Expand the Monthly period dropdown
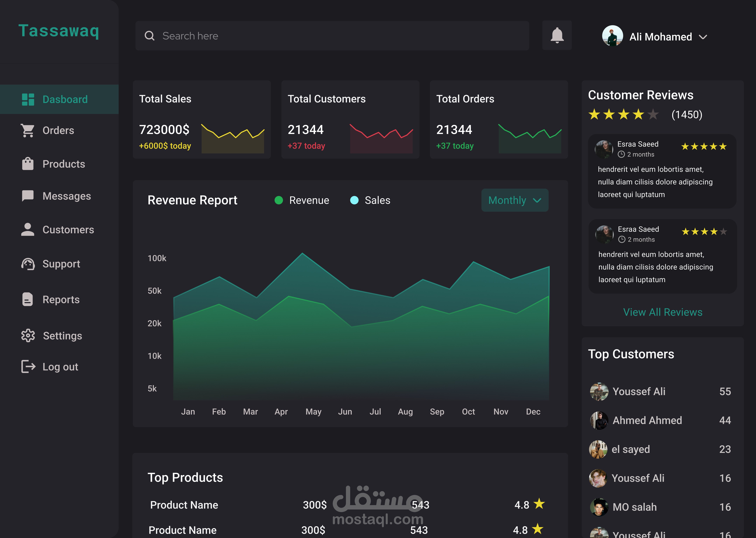The image size is (756, 538). [515, 200]
